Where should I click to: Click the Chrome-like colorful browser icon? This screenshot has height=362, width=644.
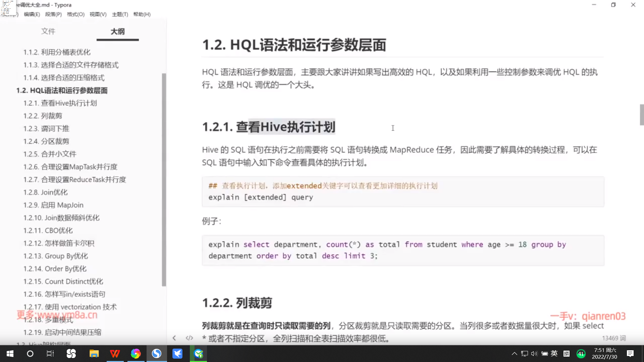(x=136, y=354)
